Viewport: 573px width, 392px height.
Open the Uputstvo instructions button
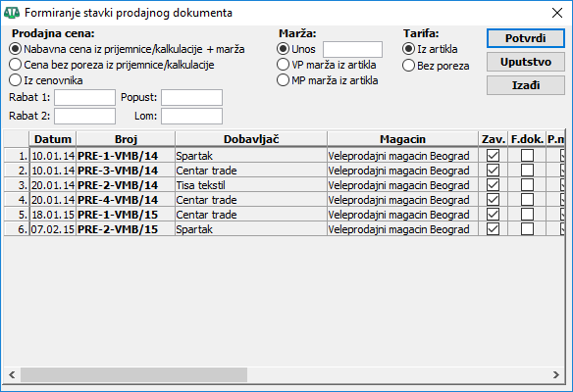[526, 62]
